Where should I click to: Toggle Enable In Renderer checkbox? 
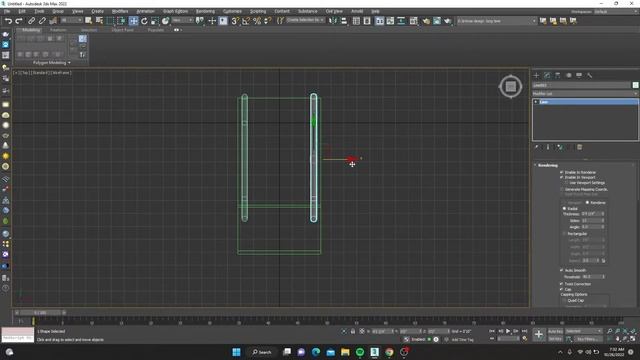pos(562,172)
